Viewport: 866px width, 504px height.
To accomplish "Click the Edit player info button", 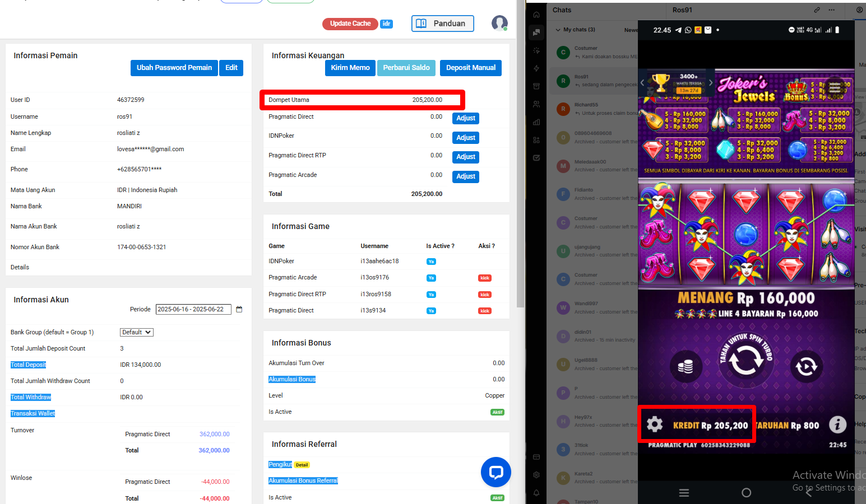I will (231, 68).
